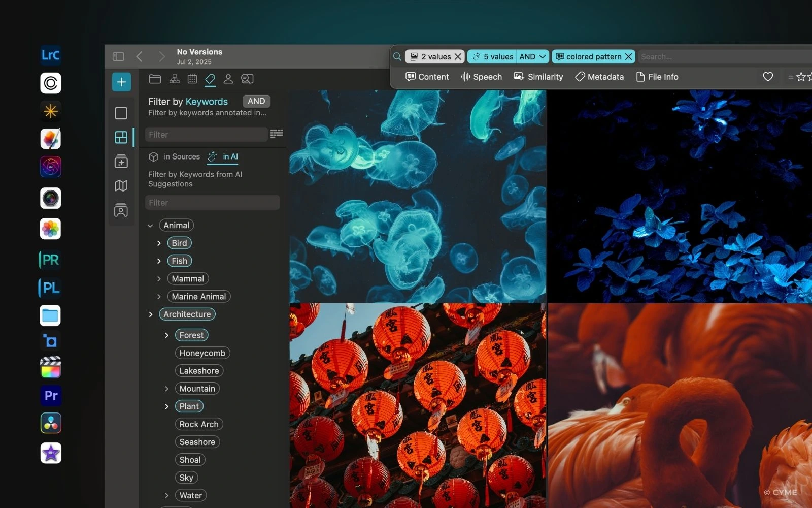
Task: Open the Speech search category
Action: point(481,77)
